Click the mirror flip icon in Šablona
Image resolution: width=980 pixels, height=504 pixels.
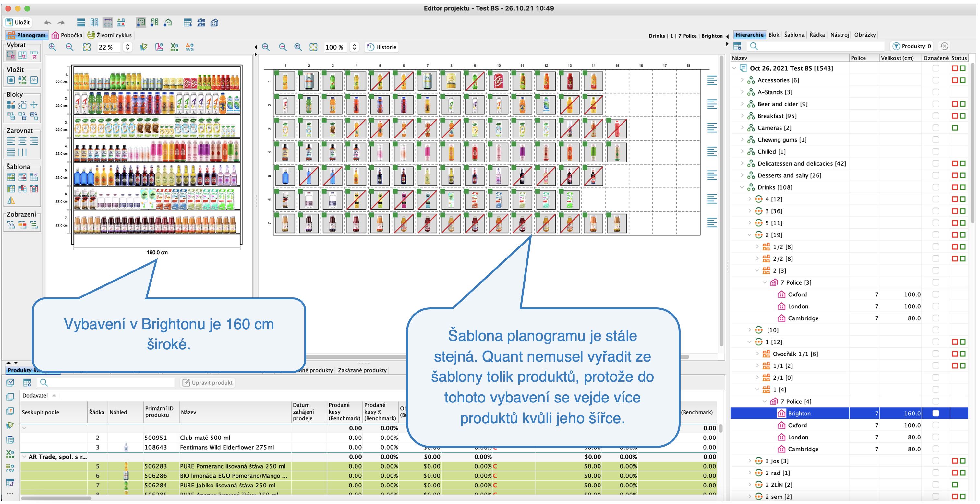tap(11, 200)
